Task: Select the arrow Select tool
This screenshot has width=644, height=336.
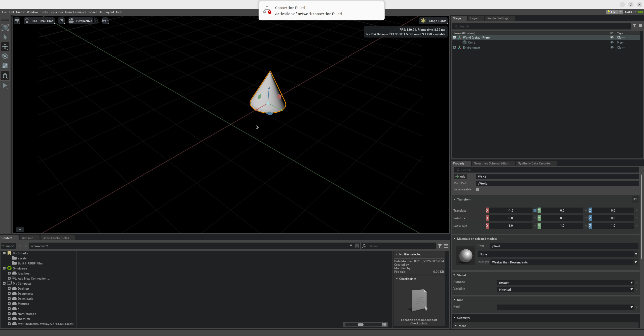Action: click(x=5, y=37)
